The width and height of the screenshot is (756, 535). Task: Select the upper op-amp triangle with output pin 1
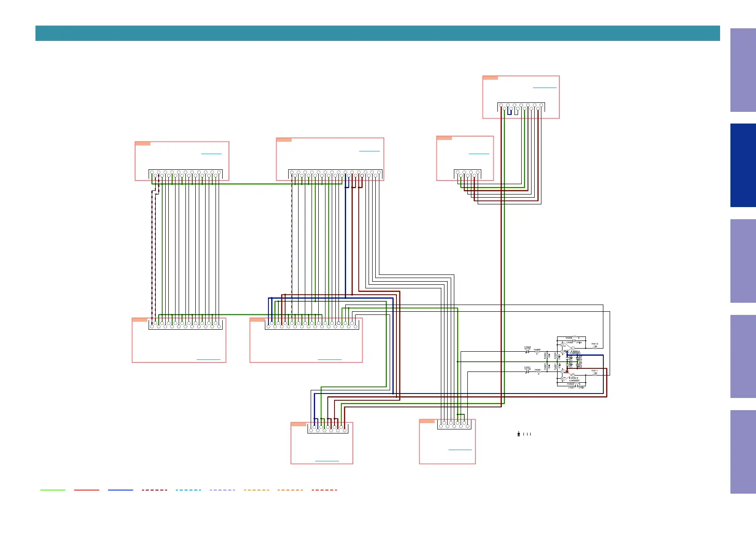[x=567, y=348]
